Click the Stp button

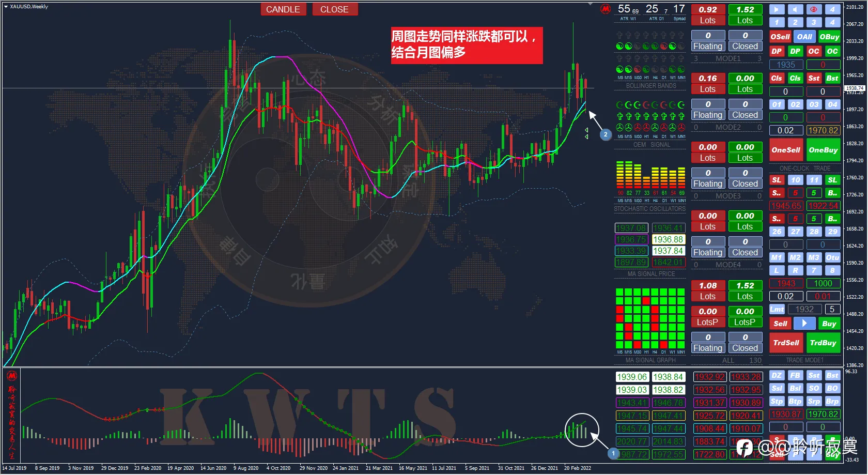point(777,402)
